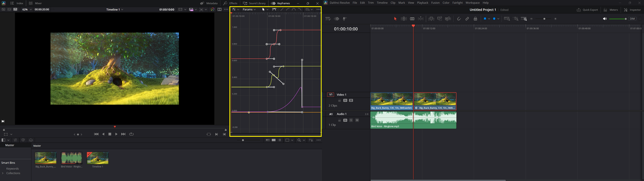
Task: Toggle the media pool bin list view
Action: click(x=4, y=140)
